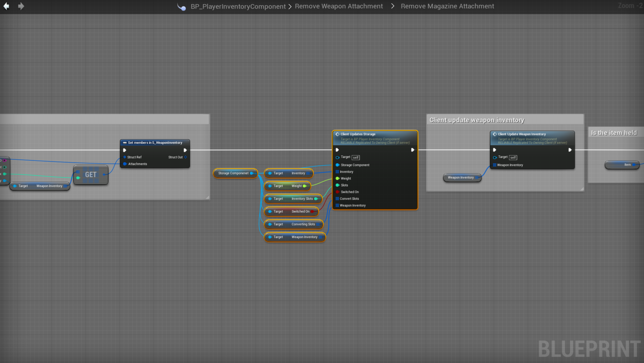The height and width of the screenshot is (363, 644).
Task: Click the green Weight input pin
Action: point(337,178)
